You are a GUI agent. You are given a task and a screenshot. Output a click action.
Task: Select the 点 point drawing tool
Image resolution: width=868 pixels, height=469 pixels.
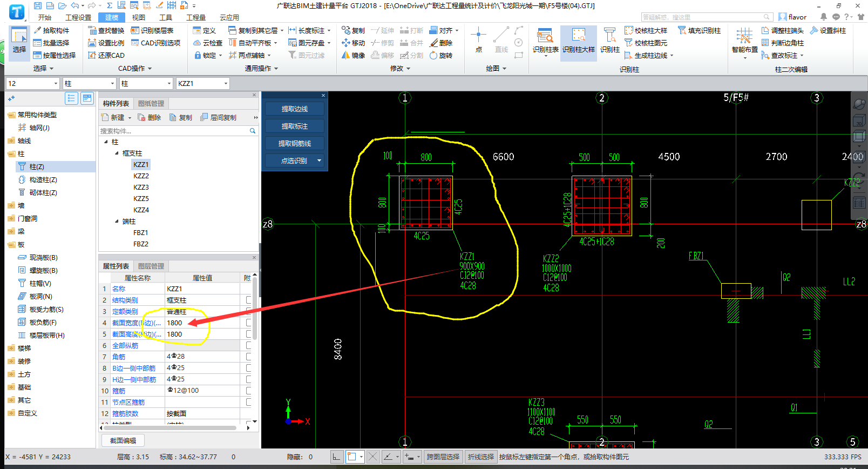tap(478, 41)
